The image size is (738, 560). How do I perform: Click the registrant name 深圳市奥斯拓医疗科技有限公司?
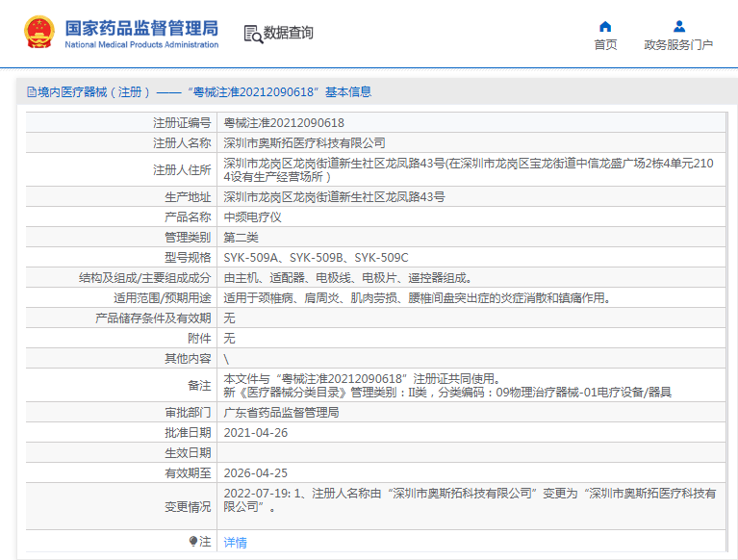304,143
